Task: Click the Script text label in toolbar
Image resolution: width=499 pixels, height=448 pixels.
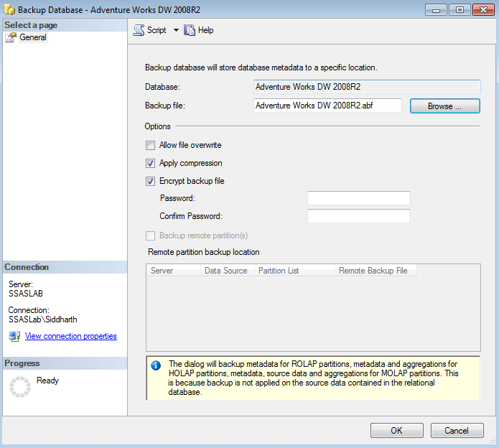Action: pyautogui.click(x=157, y=30)
